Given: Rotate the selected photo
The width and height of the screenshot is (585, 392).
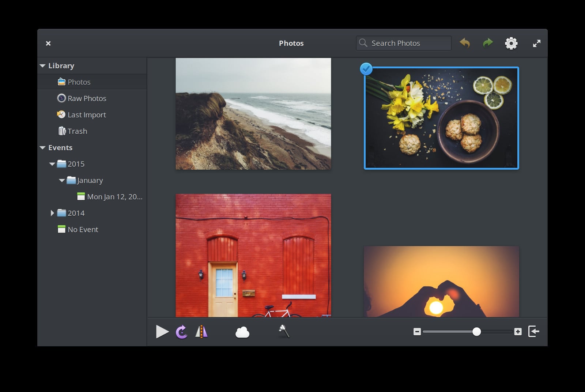Looking at the screenshot, I should (182, 332).
